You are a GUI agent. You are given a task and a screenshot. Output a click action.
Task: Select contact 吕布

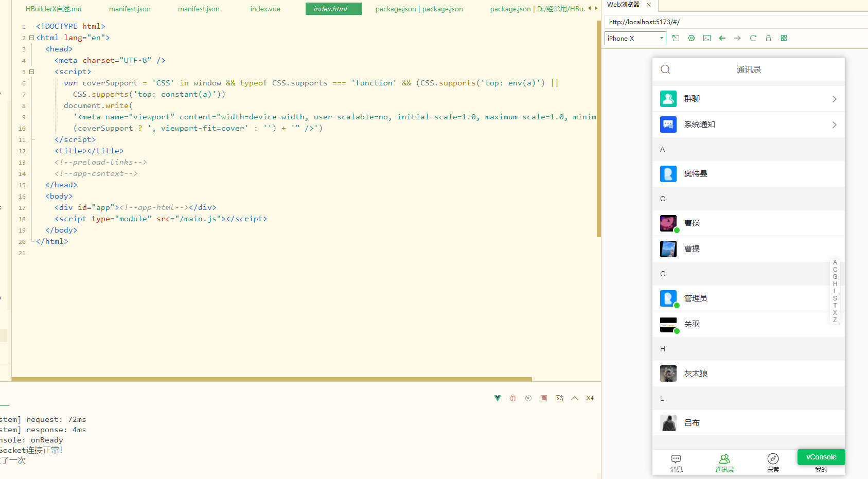(749, 423)
